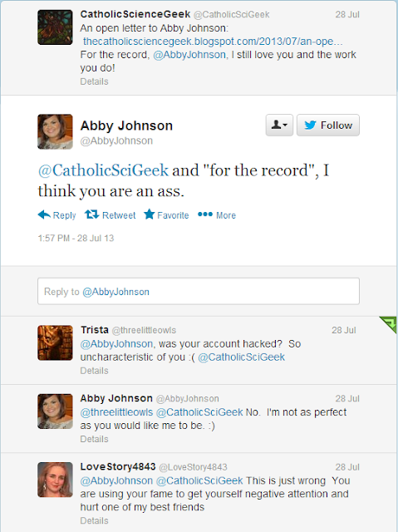Screen dimensions: 398x532
Task: Click inside the Reply to @AbbyJohnson field
Action: click(199, 292)
